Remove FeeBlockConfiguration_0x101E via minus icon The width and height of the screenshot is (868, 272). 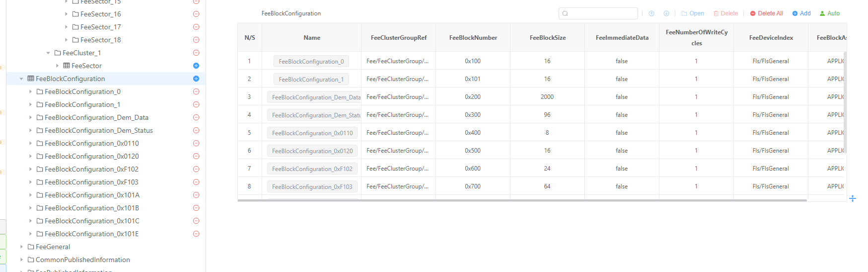[196, 234]
